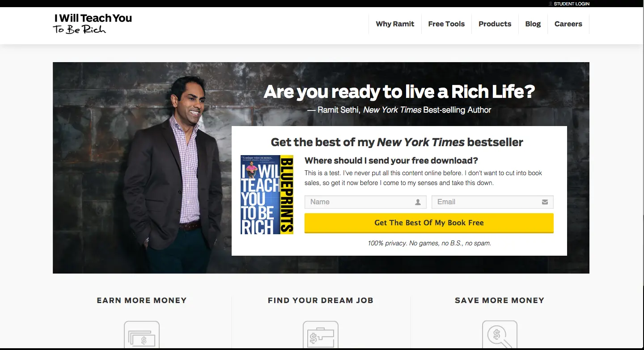Open the Why Ramit menu

395,24
